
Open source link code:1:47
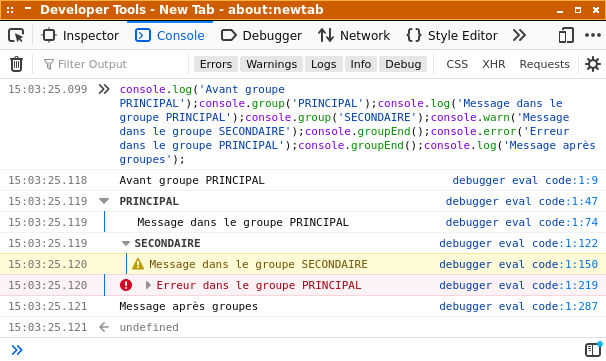[x=522, y=201]
